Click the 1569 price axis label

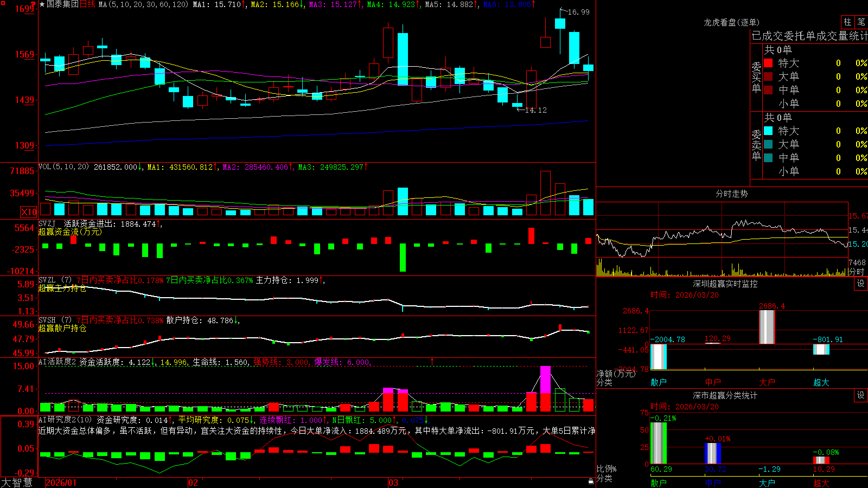[24, 54]
